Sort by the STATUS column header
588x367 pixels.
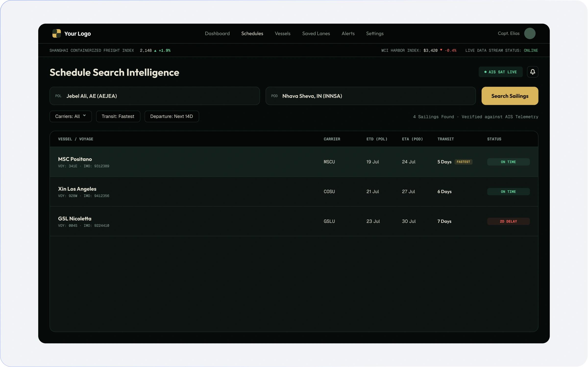pos(494,139)
